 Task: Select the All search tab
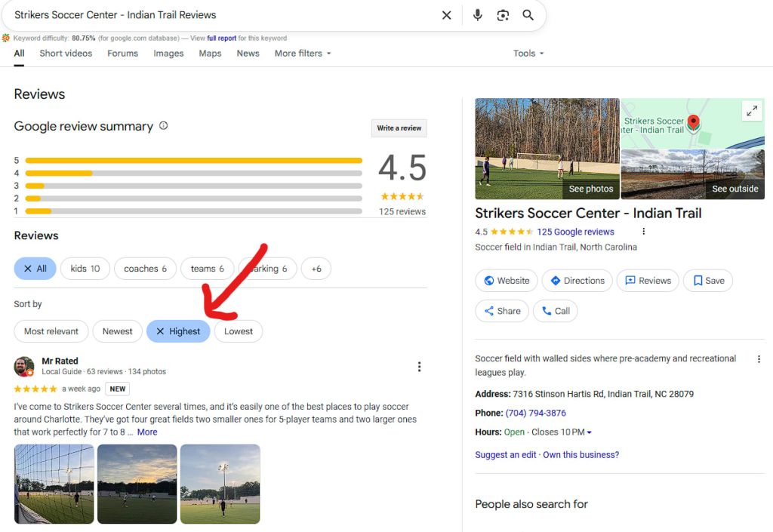click(19, 53)
